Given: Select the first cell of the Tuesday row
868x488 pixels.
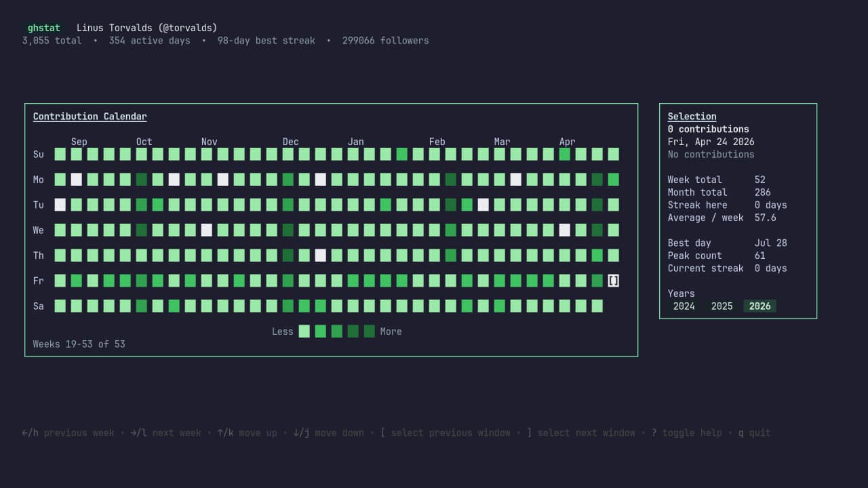Looking at the screenshot, I should [60, 205].
